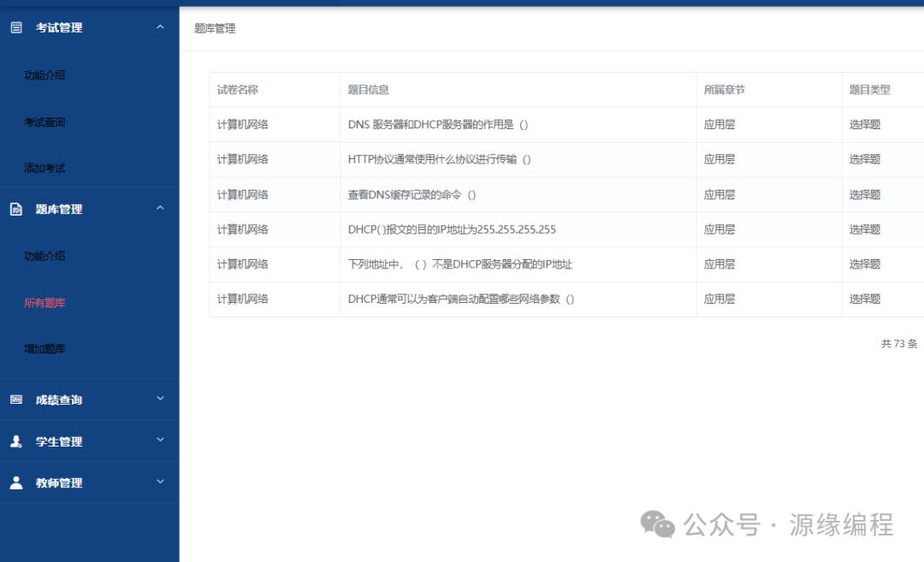Click 选择题 in the 网络参数 row
924x562 pixels.
[x=865, y=299]
